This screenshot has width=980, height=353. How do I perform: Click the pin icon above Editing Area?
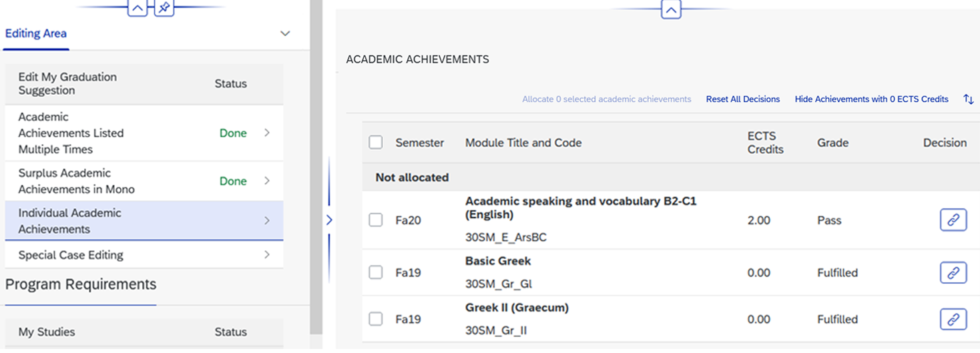pos(164,9)
